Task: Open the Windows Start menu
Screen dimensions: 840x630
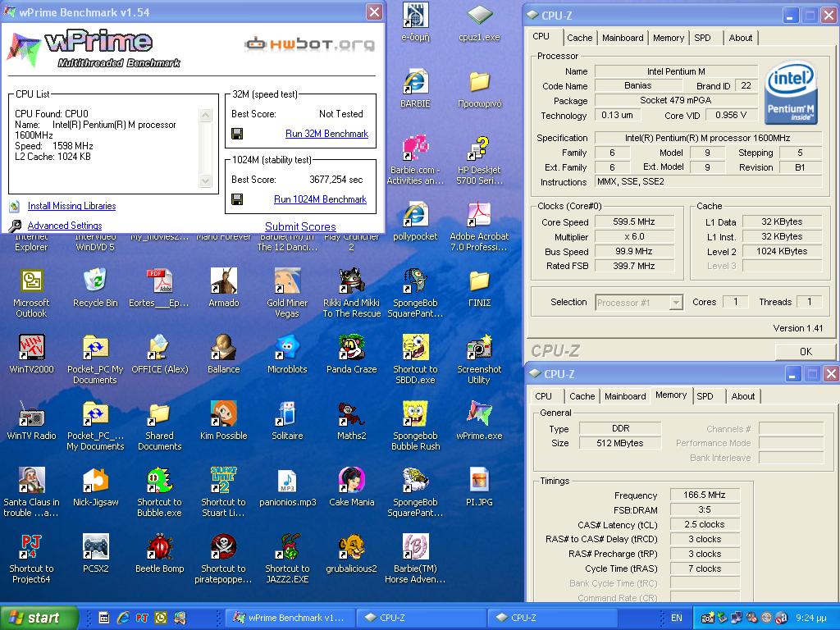Action: click(38, 618)
